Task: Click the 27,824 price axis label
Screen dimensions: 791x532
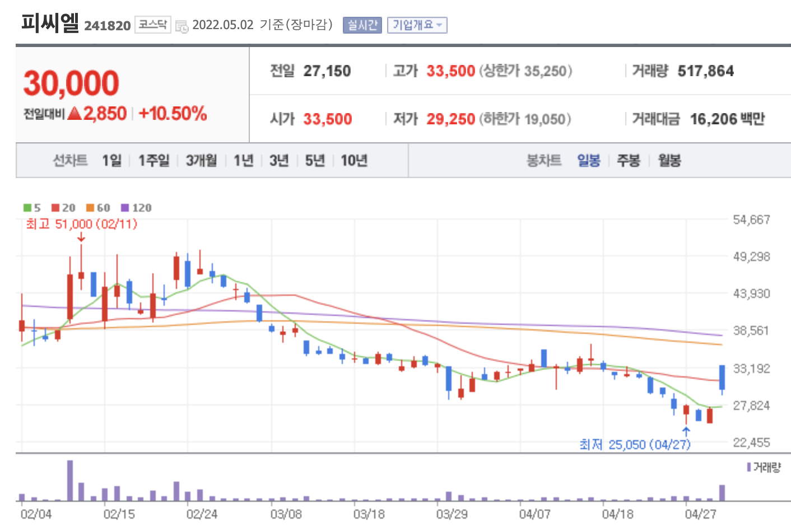Action: (751, 406)
